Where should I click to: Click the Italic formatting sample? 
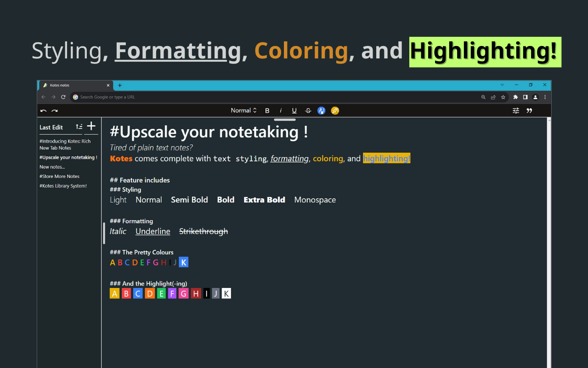[x=118, y=231]
